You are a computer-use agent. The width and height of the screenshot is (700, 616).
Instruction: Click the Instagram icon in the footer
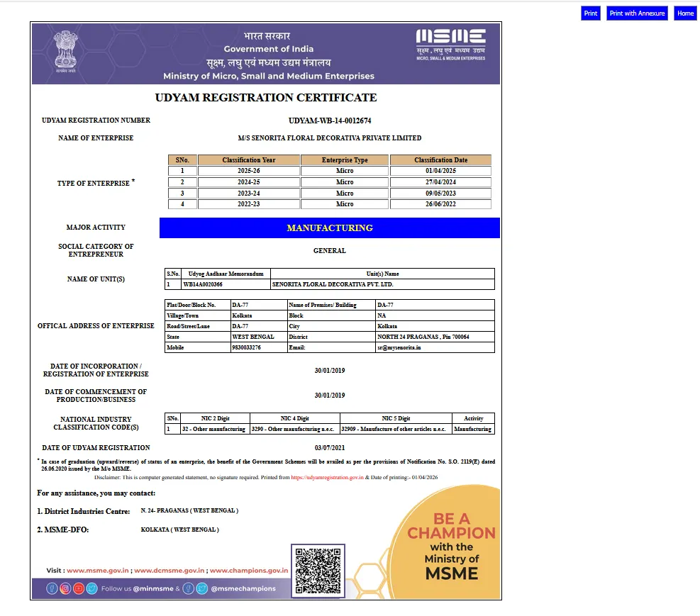[65, 589]
